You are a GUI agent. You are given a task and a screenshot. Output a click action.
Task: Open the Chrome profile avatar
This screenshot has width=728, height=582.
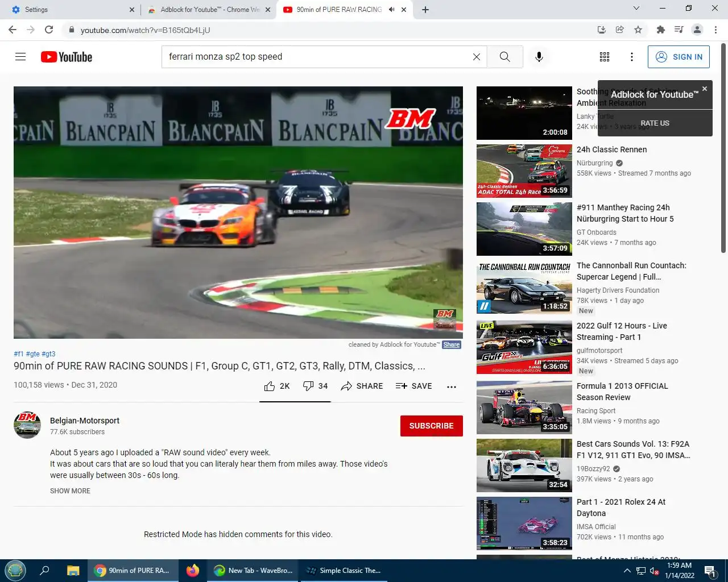point(697,30)
